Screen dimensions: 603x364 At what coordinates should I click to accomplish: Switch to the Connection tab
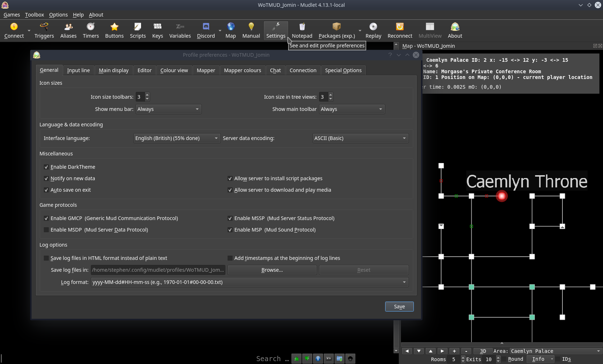pyautogui.click(x=303, y=70)
